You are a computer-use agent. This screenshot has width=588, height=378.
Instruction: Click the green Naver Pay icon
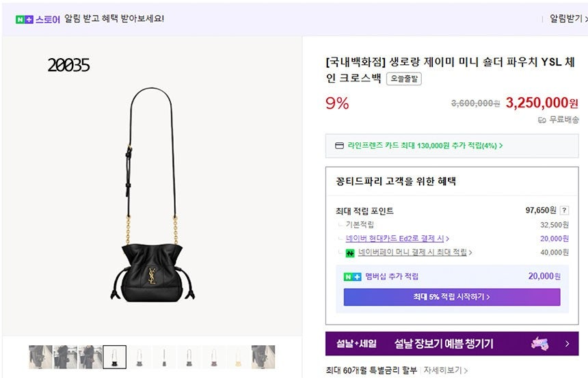pyautogui.click(x=350, y=253)
